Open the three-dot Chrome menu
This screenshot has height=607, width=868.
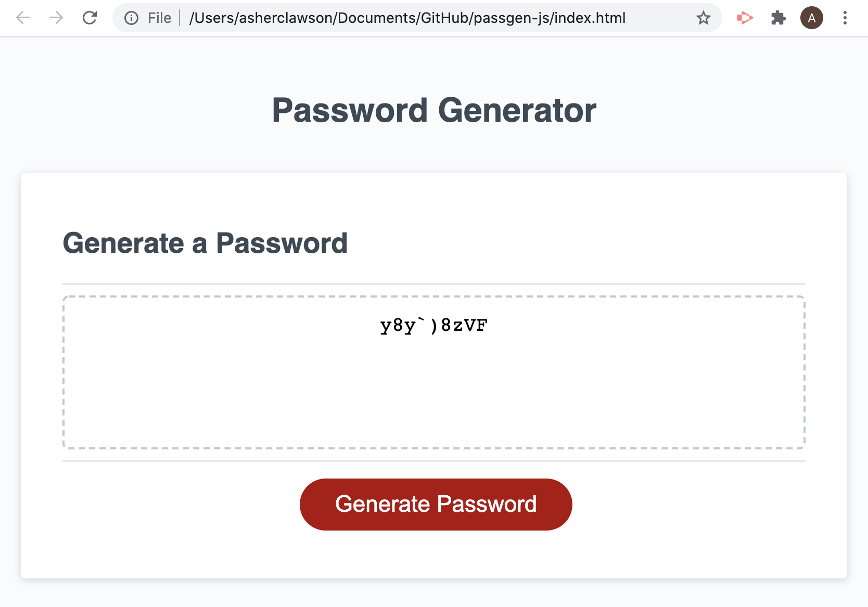pyautogui.click(x=845, y=18)
